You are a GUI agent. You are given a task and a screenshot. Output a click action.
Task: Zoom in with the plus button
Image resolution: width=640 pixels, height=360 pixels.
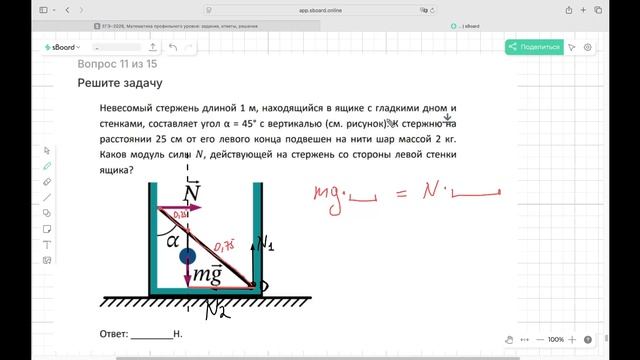(x=572, y=340)
